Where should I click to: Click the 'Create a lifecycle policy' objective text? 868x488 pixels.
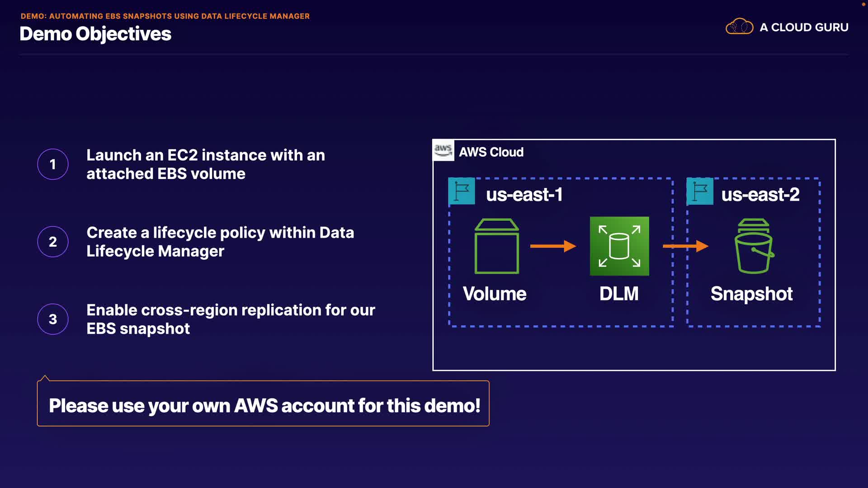220,242
